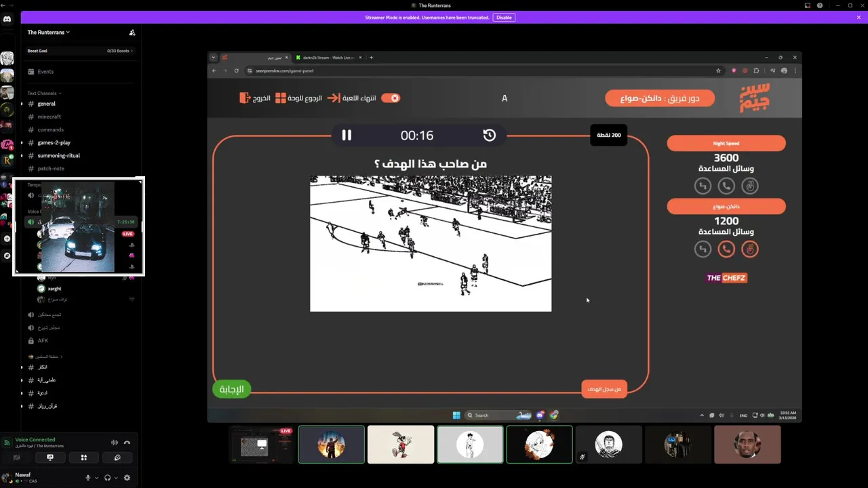Viewport: 868px width, 488px height.
Task: Open activities launcher button in voice panel
Action: [x=84, y=457]
